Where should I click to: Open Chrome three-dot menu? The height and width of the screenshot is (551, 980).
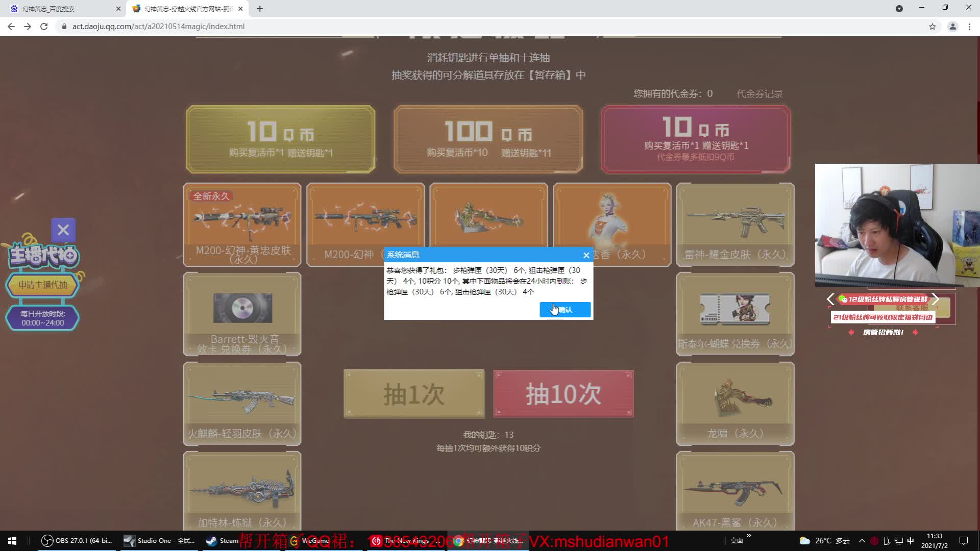point(969,27)
